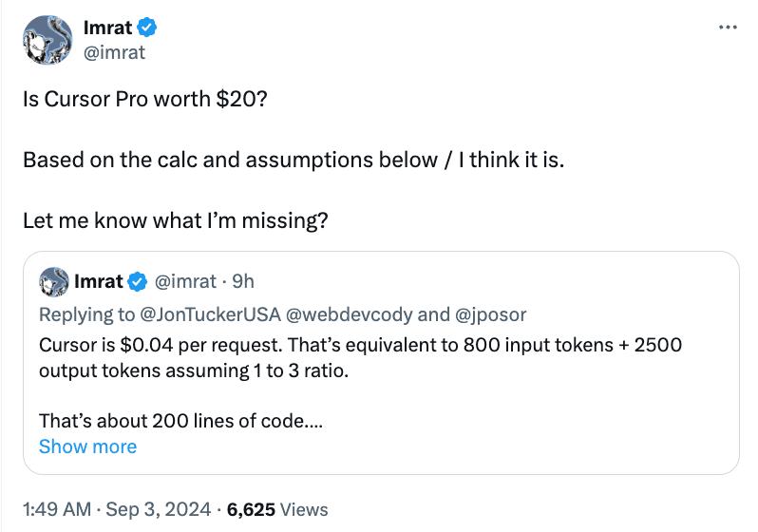Click the 9h timestamp on quoted tweet
This screenshot has height=532, width=758.
[x=243, y=281]
